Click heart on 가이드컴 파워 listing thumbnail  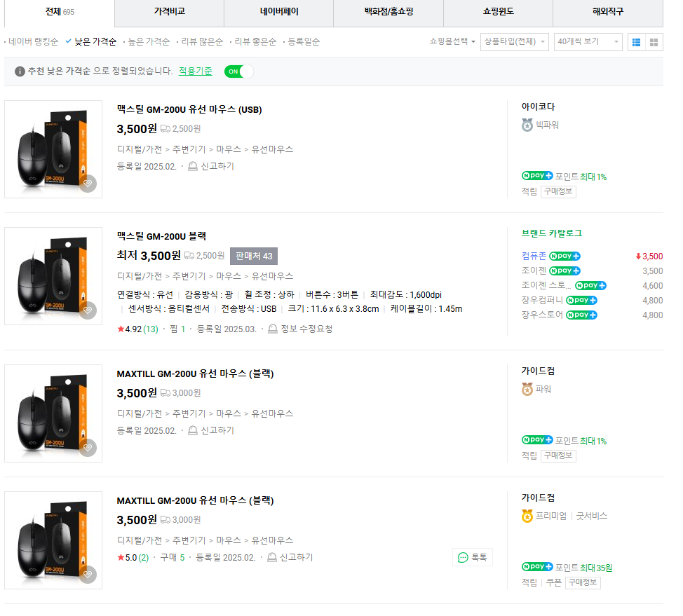(88, 448)
